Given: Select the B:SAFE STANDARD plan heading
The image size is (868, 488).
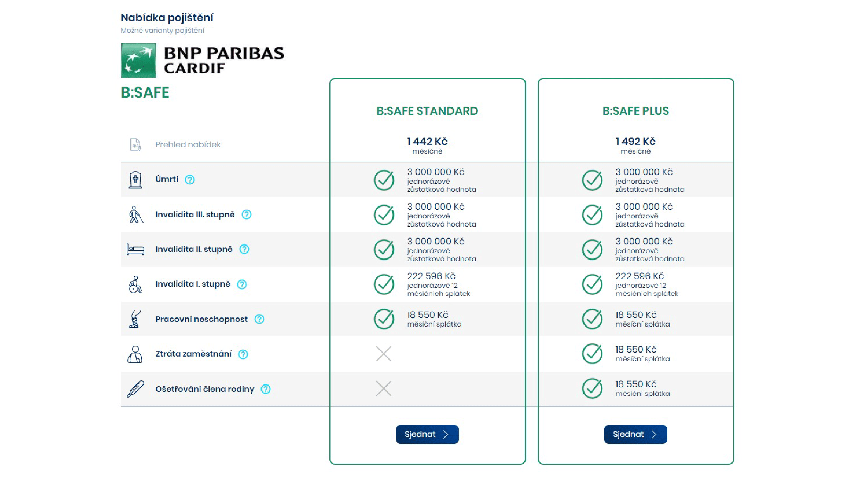Looking at the screenshot, I should pyautogui.click(x=427, y=111).
